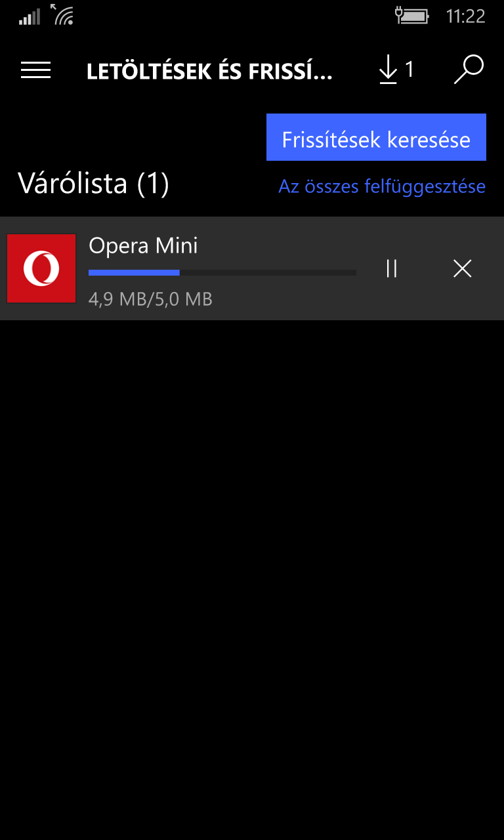
Task: Tap the download count number 1
Action: coord(409,69)
